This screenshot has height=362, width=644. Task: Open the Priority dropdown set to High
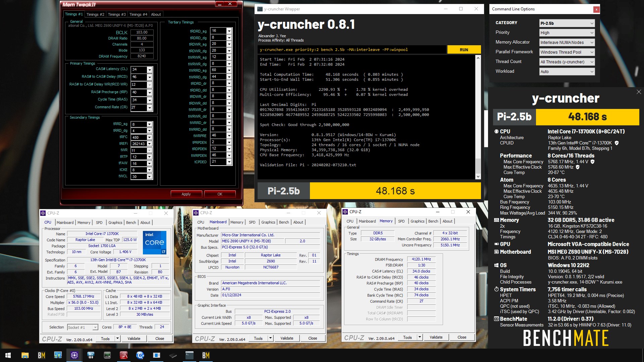pyautogui.click(x=567, y=33)
